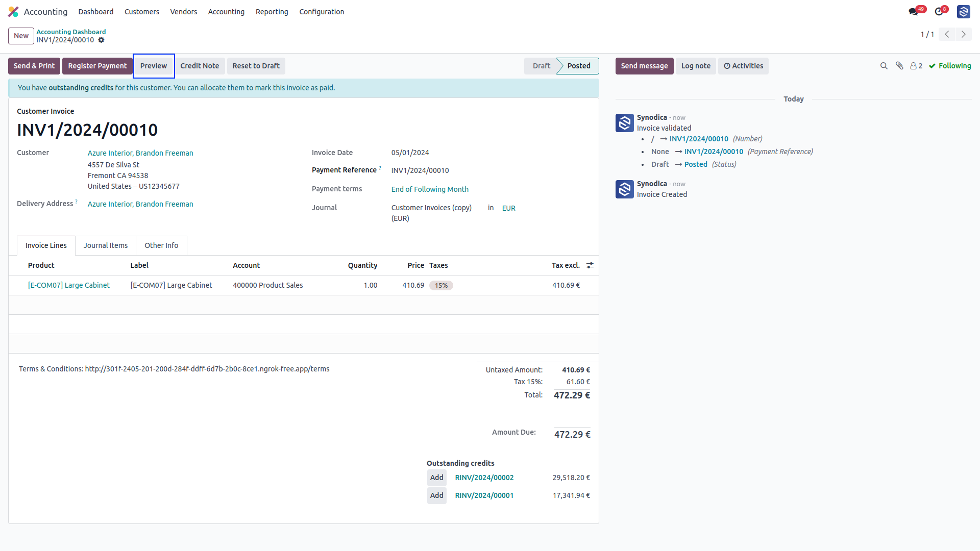Open RINV/2024/00001 credit note link
980x551 pixels.
point(484,495)
